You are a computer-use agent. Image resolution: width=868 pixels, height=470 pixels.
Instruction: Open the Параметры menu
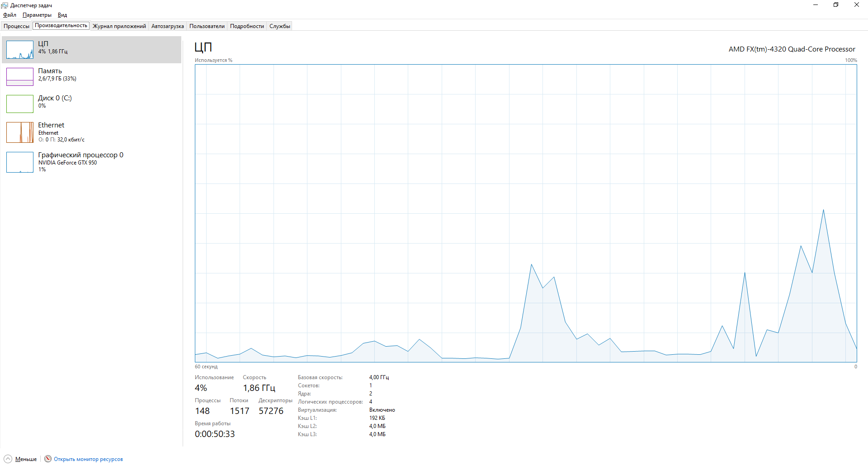(x=37, y=15)
